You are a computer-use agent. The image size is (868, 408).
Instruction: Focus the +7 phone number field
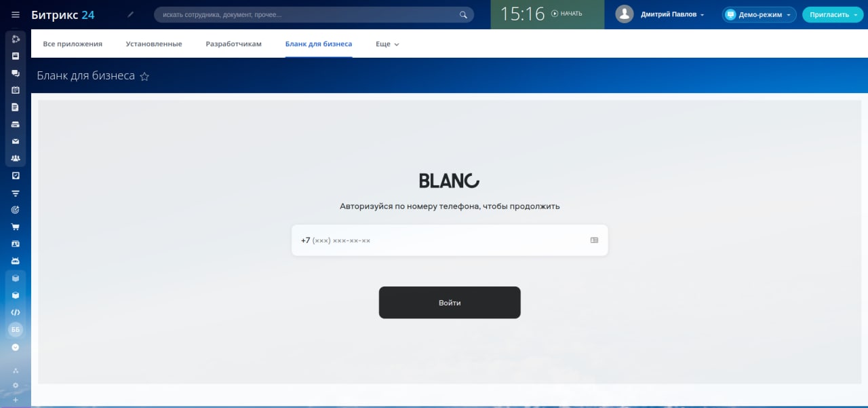[450, 240]
